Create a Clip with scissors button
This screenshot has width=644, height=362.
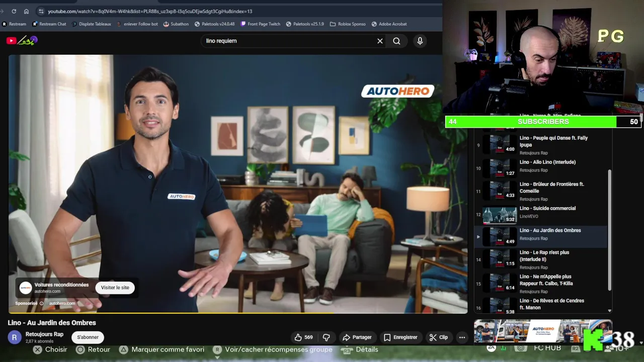[x=439, y=337]
